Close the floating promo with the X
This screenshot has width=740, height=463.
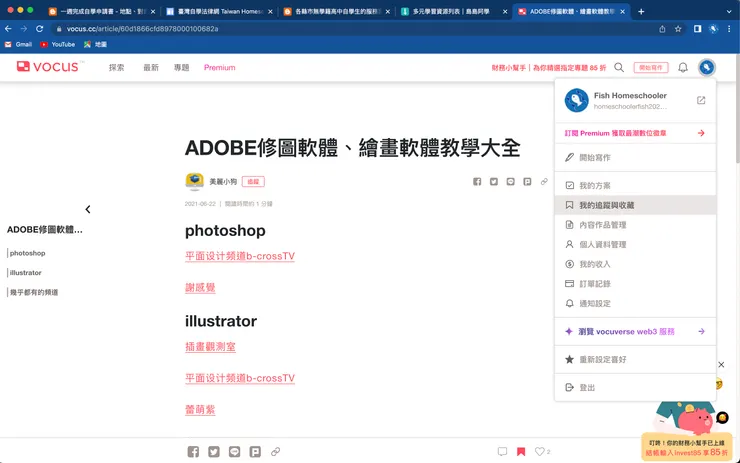tap(721, 365)
